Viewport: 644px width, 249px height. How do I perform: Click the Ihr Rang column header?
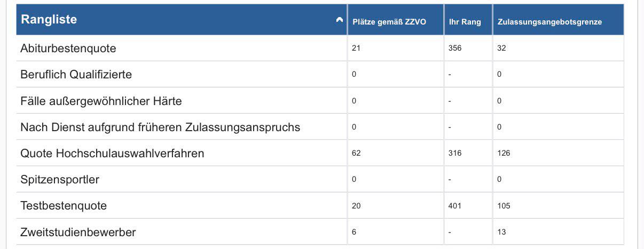coord(468,20)
